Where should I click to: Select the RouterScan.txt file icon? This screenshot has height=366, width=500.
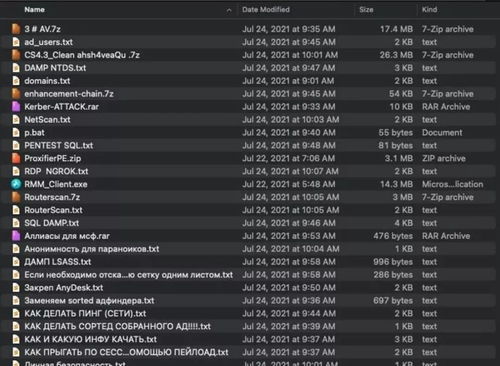(16, 210)
